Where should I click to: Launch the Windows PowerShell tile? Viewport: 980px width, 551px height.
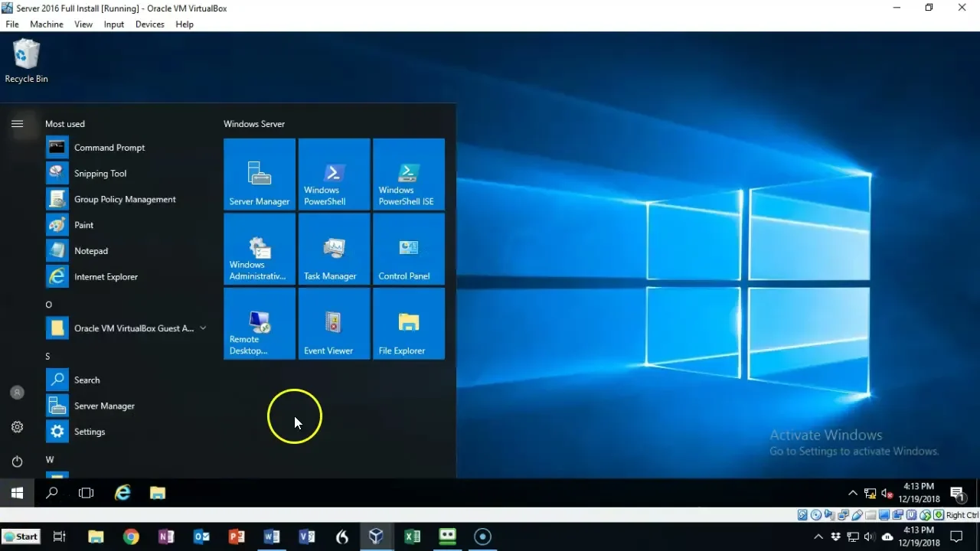pos(334,174)
